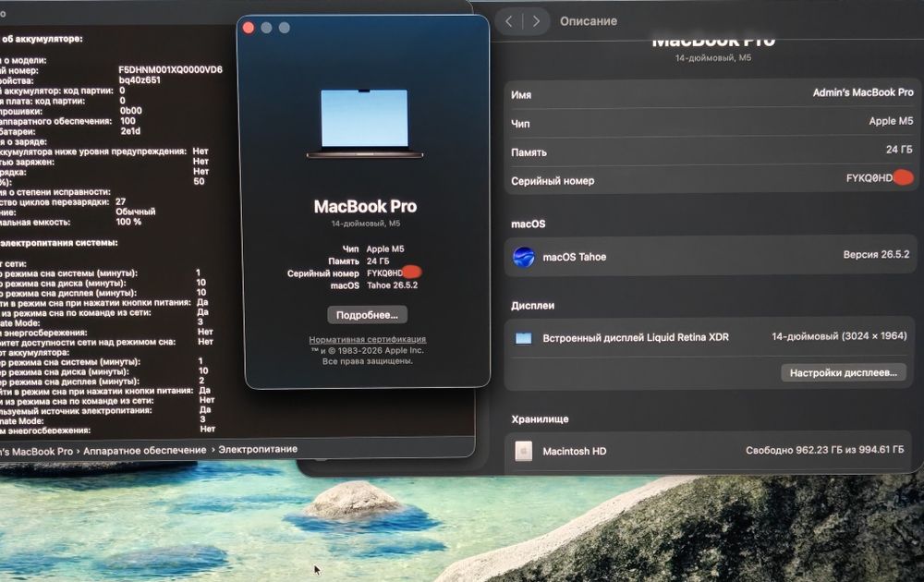Click the Macintosh HD disk icon
The height and width of the screenshot is (582, 924).
pyautogui.click(x=523, y=451)
